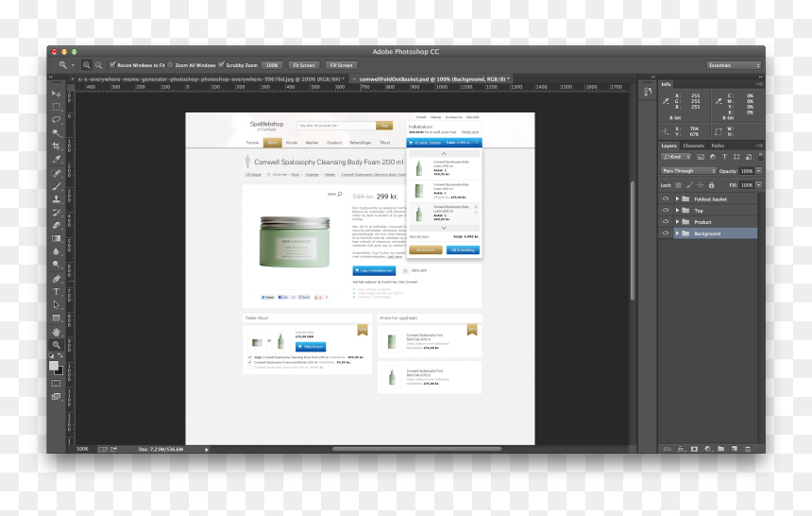Image resolution: width=812 pixels, height=516 pixels.
Task: Create new adjustment layer
Action: point(707,449)
